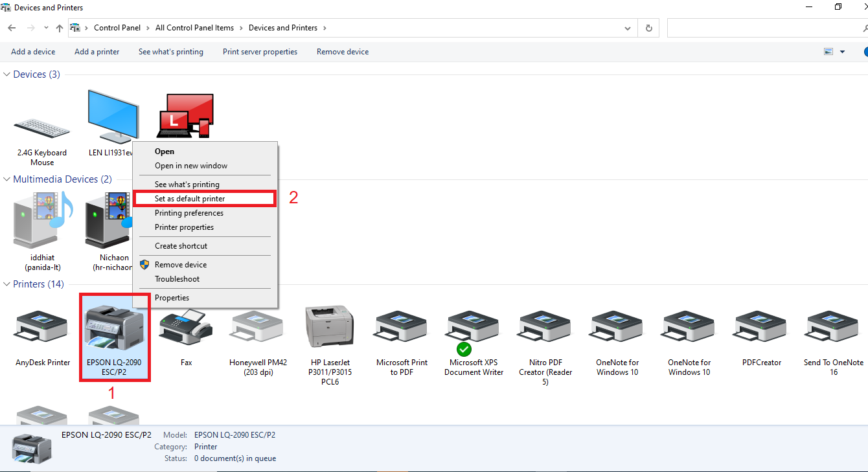Collapse the Printers (14) group
868x472 pixels.
[x=7, y=284]
